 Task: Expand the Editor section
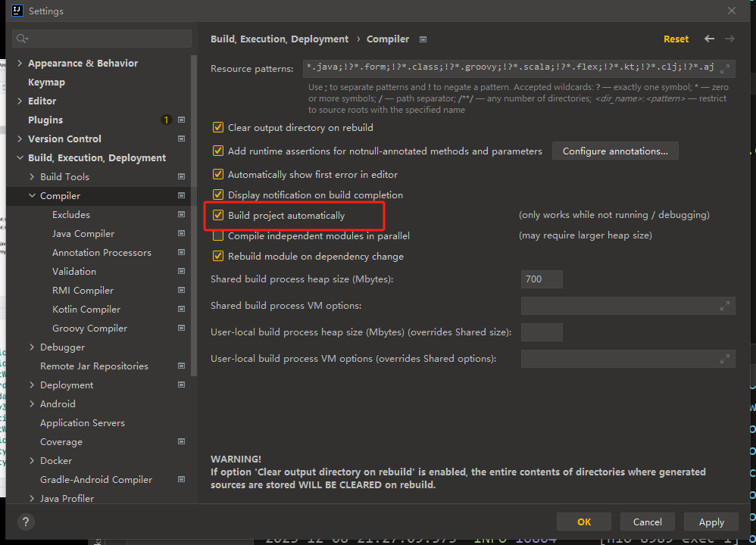click(20, 101)
